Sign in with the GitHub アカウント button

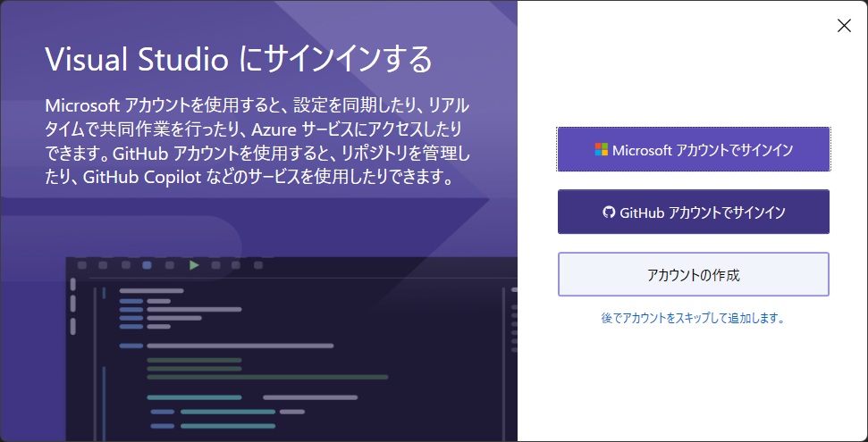[x=694, y=213]
